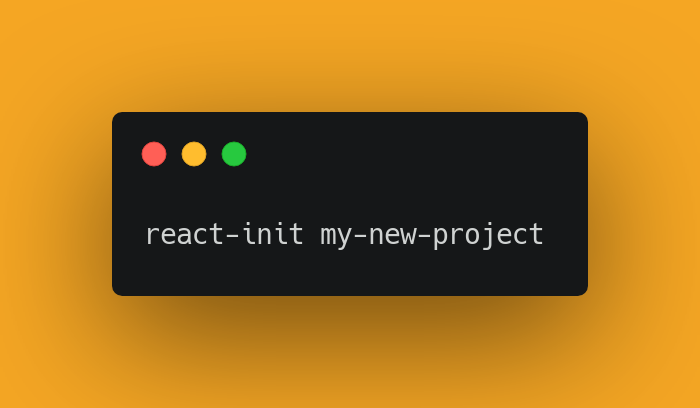Click the word "init" in command
The height and width of the screenshot is (408, 700).
tap(272, 234)
